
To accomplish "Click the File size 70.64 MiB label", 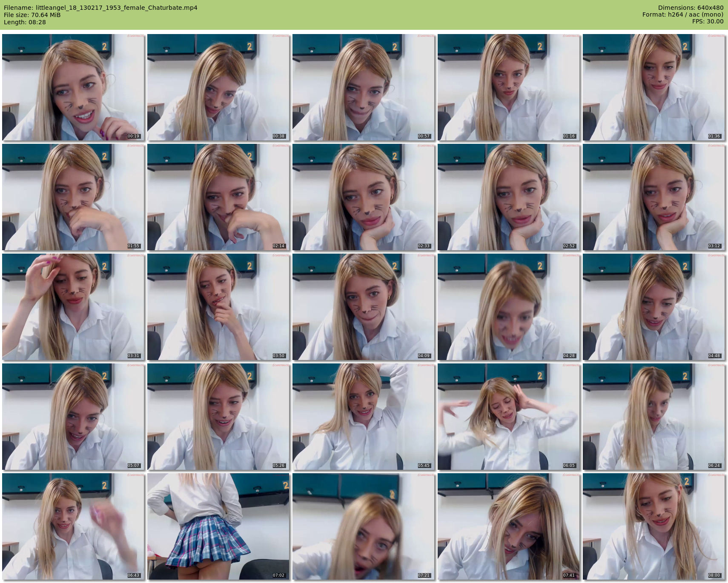I will tap(32, 15).
